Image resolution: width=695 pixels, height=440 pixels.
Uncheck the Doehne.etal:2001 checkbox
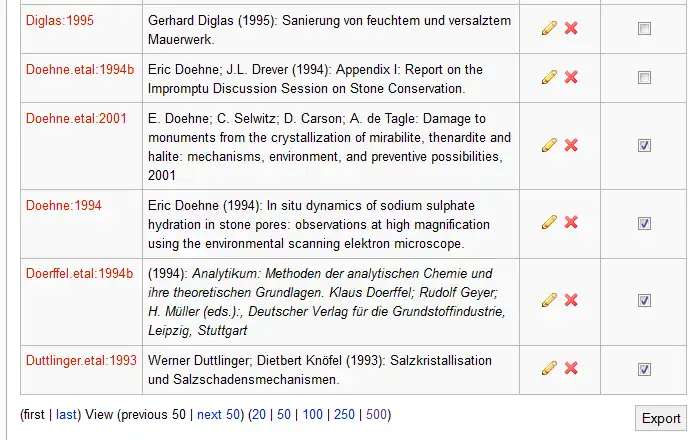644,146
